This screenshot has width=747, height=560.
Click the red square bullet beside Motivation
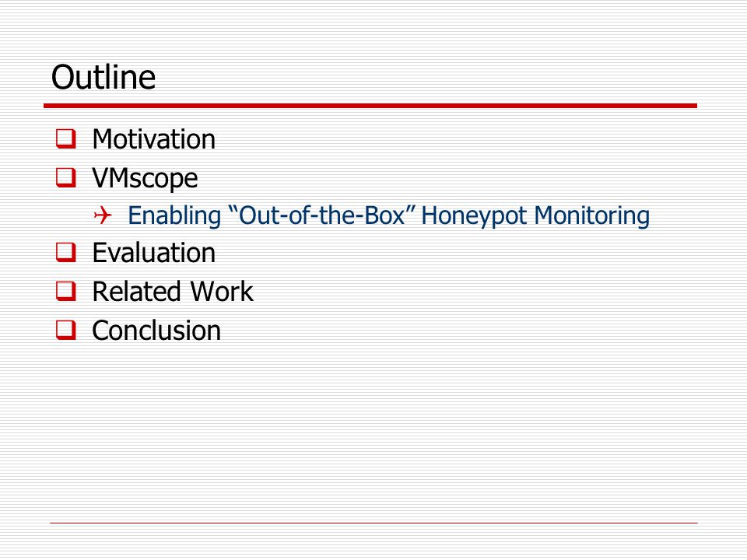65,138
